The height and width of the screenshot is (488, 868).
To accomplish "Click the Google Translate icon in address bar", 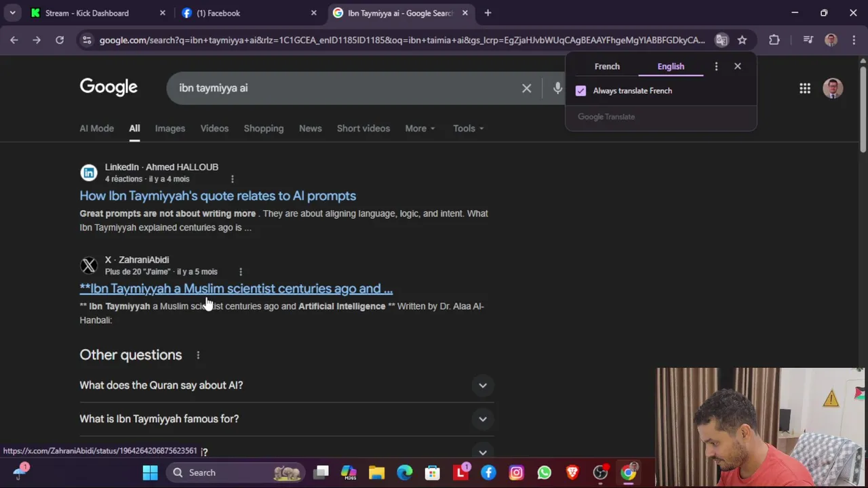I will pyautogui.click(x=722, y=40).
